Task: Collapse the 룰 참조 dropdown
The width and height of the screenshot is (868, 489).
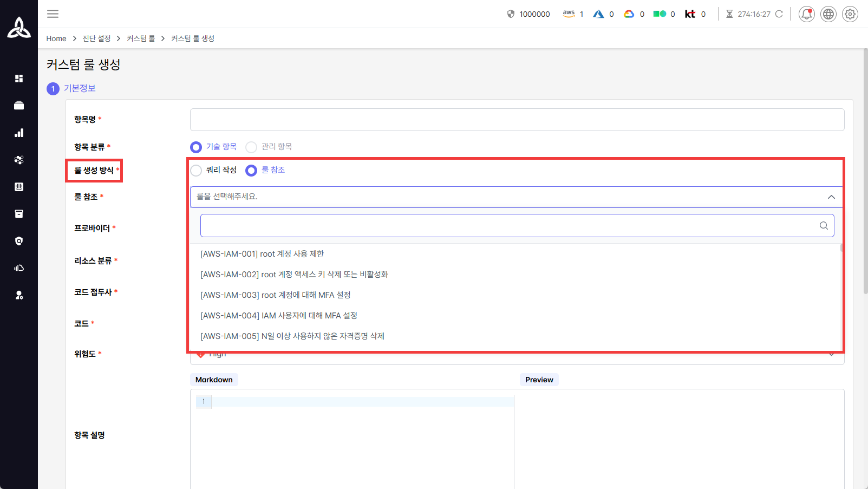Action: pos(831,197)
